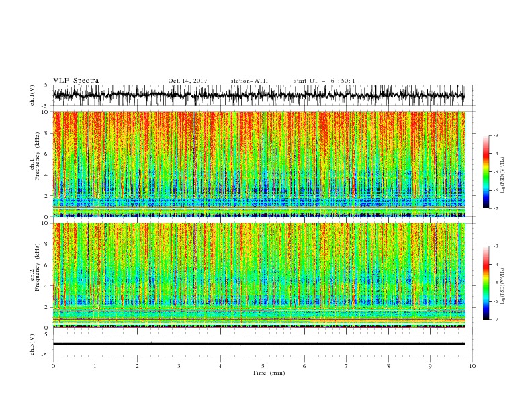532x411 pixels.
Task: Click the time axis tick label '0'
Action: [x=53, y=366]
